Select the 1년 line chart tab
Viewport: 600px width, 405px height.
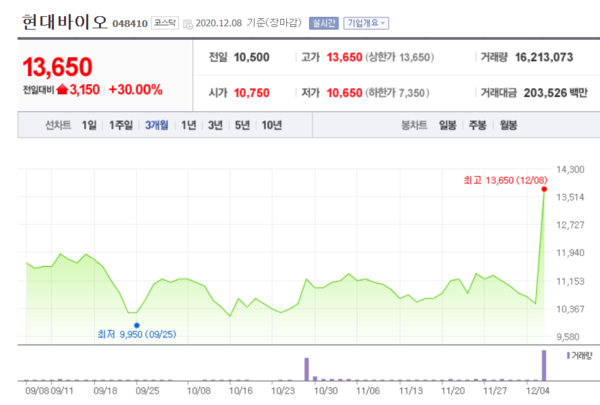pyautogui.click(x=189, y=125)
